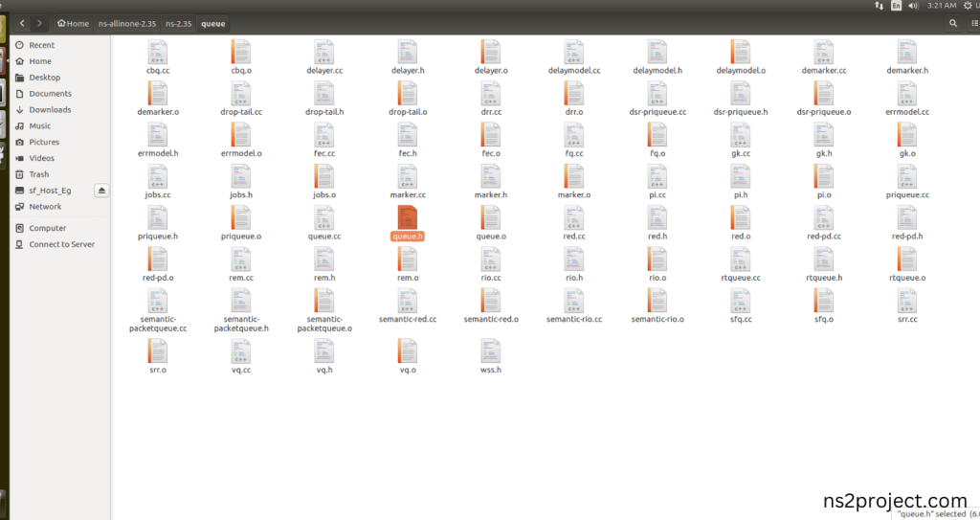The image size is (980, 520).
Task: Select the marker.cc file icon
Action: [x=408, y=176]
